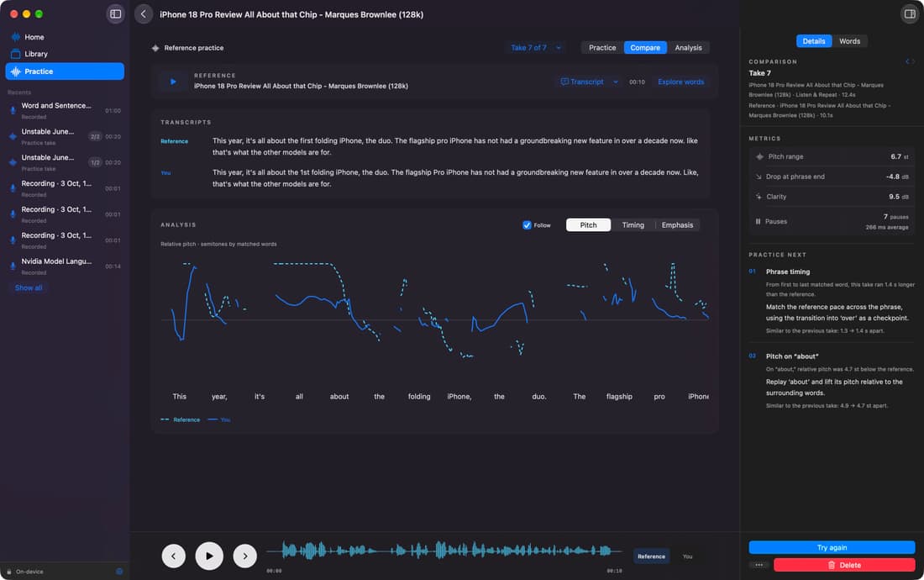Click the You transcript label
Image resolution: width=924 pixels, height=580 pixels.
165,173
